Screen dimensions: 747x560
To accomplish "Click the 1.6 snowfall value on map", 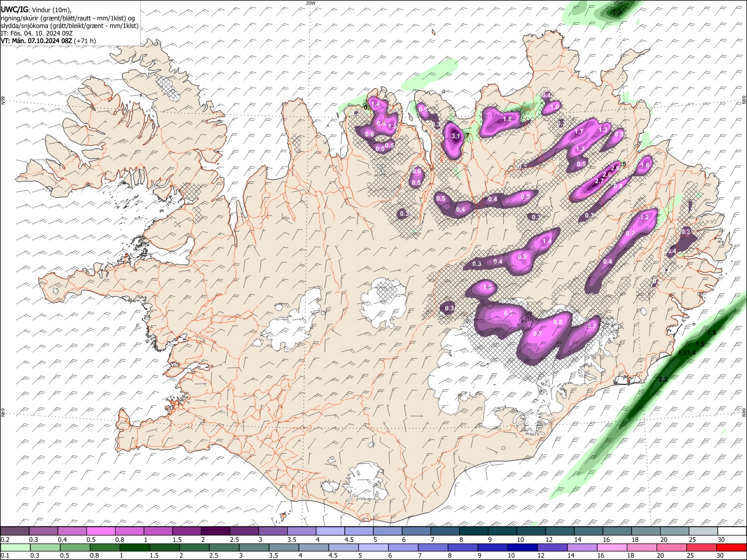I will click(x=644, y=166).
